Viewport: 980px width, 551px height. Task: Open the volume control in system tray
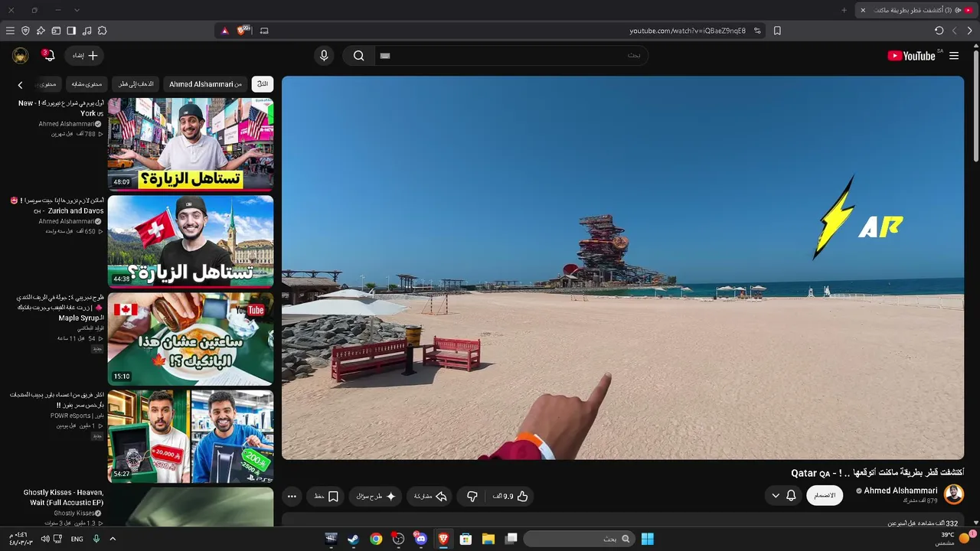click(x=45, y=539)
